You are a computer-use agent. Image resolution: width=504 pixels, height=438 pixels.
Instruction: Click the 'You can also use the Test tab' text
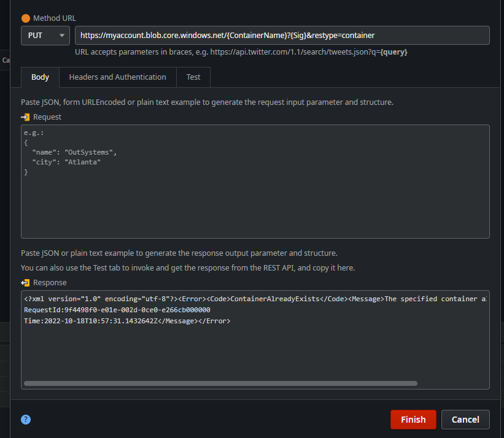click(x=188, y=268)
